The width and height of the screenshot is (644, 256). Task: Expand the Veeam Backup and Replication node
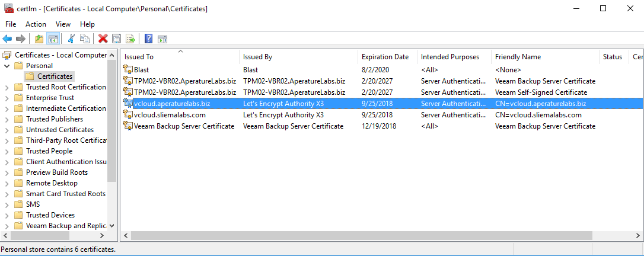7,226
